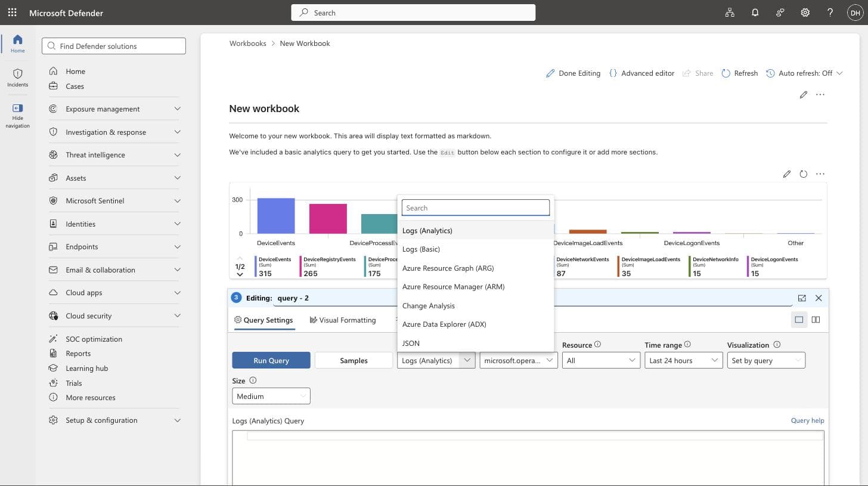Select Change Analysis data source
The width and height of the screenshot is (868, 486).
click(x=476, y=305)
